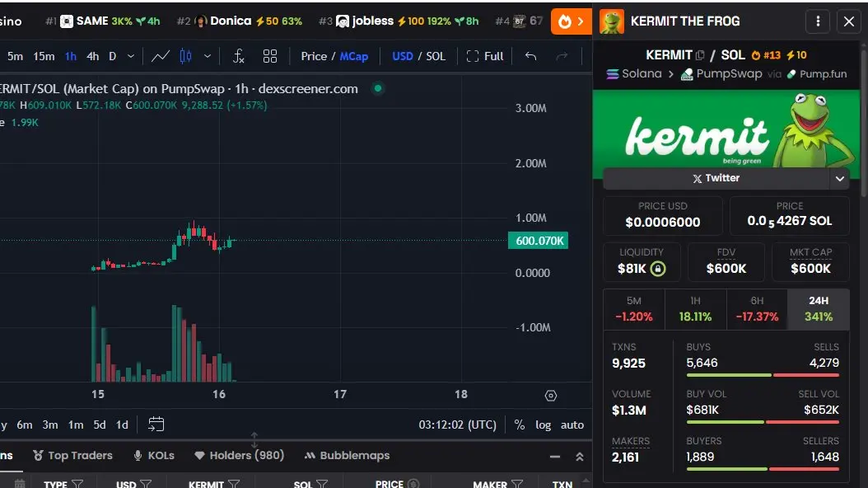
Task: Expand the Twitter links dropdown chevron
Action: (x=839, y=178)
